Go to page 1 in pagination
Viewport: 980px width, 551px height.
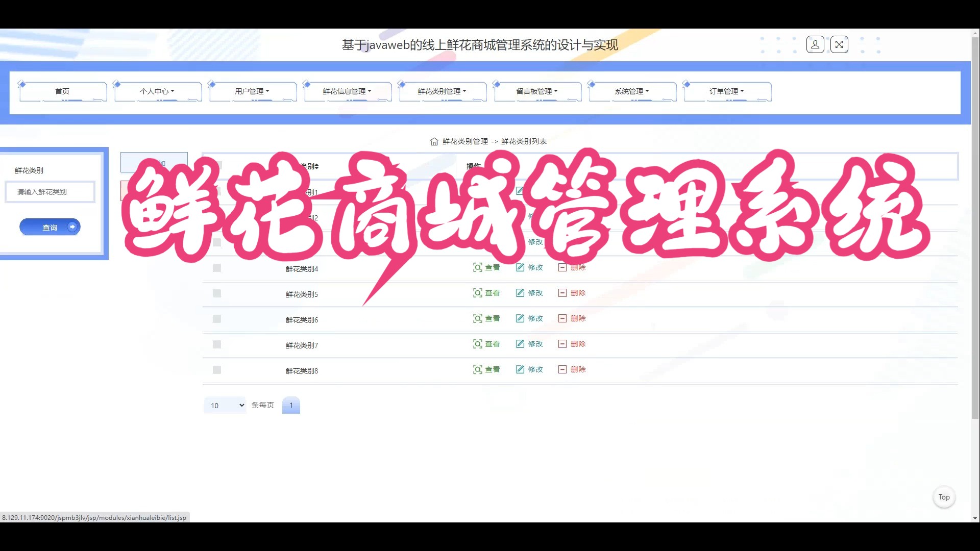tap(291, 405)
